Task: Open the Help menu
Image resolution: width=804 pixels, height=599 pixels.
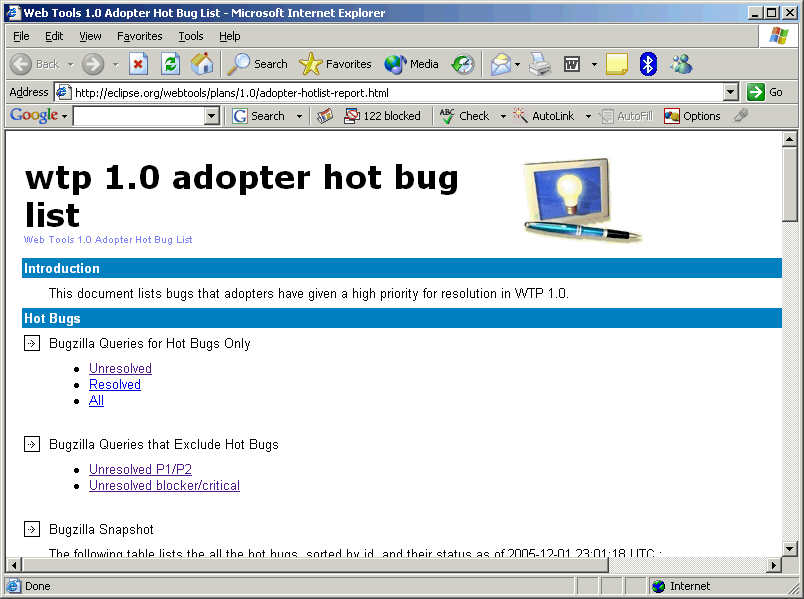Action: [x=230, y=36]
